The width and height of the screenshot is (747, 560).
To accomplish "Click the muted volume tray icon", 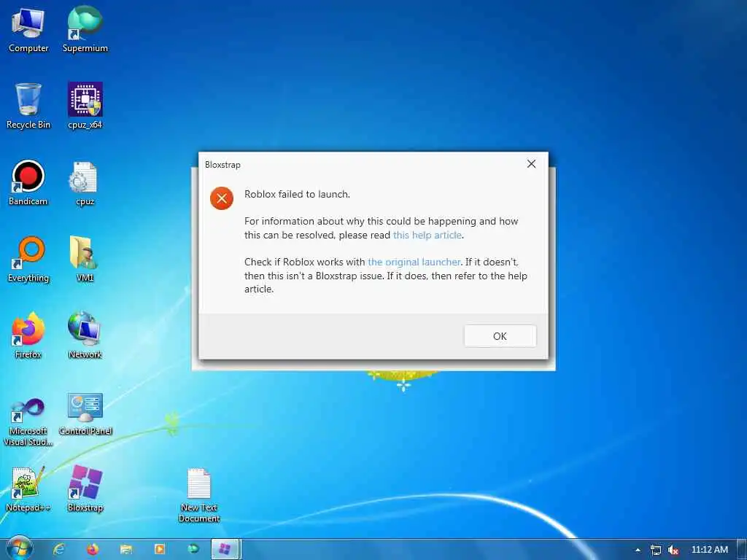I will tap(673, 550).
